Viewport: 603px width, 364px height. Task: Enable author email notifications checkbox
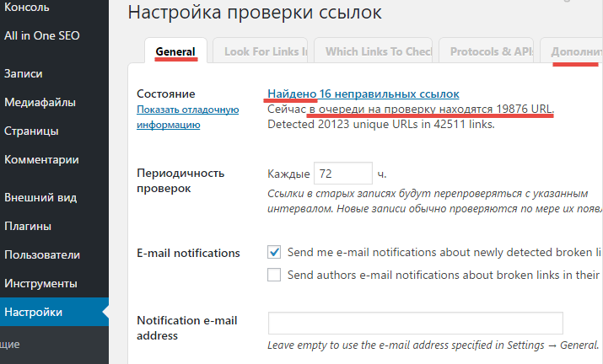(274, 274)
